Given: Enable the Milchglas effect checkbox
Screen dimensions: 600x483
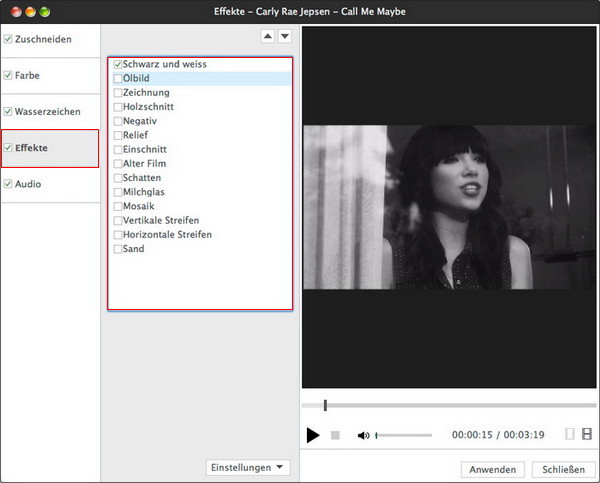Looking at the screenshot, I should (118, 192).
